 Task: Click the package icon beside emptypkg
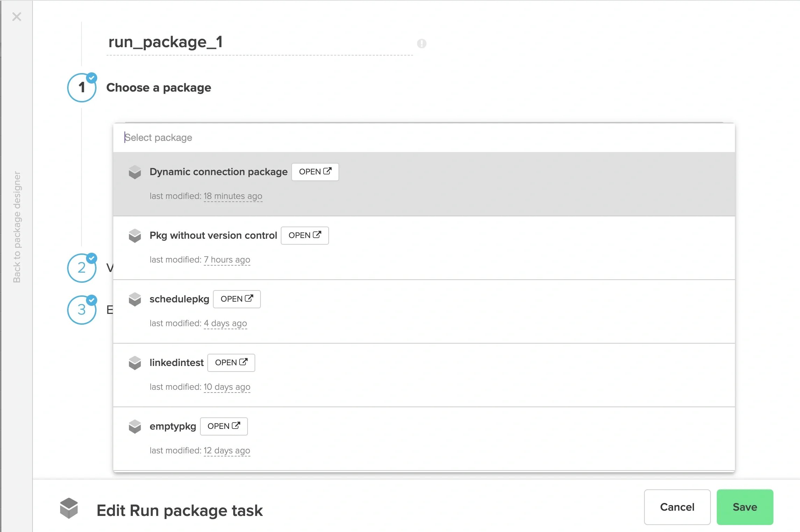[135, 426]
